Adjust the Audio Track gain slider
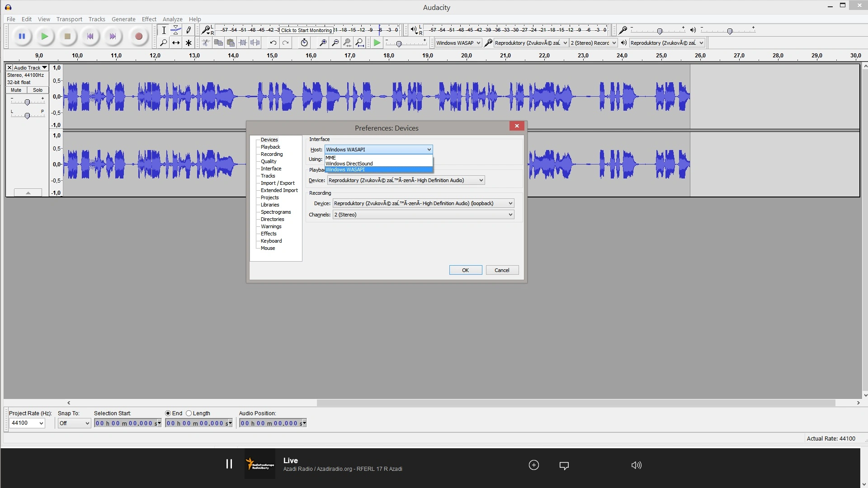 tap(27, 103)
